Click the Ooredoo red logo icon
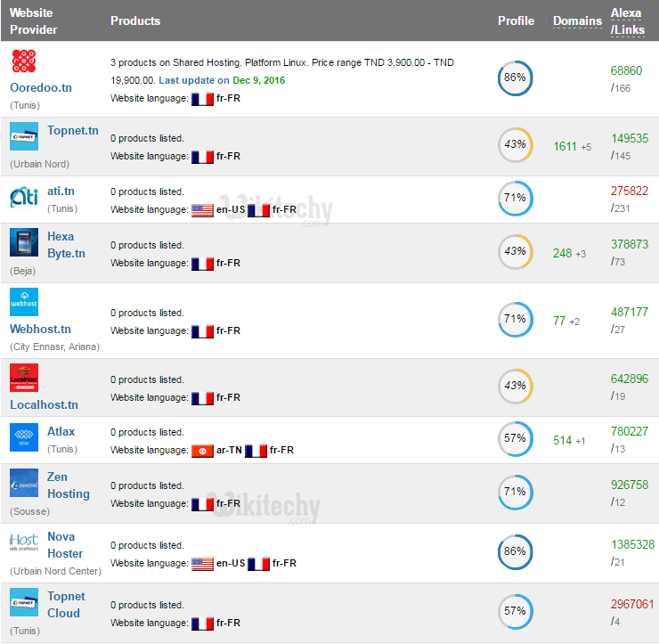The image size is (659, 644). [24, 63]
